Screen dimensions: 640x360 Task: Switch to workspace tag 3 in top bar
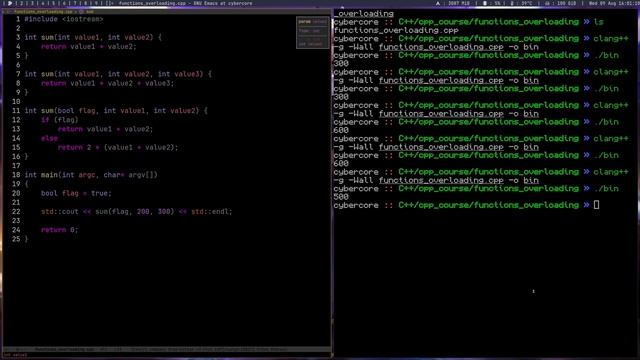[32, 3]
